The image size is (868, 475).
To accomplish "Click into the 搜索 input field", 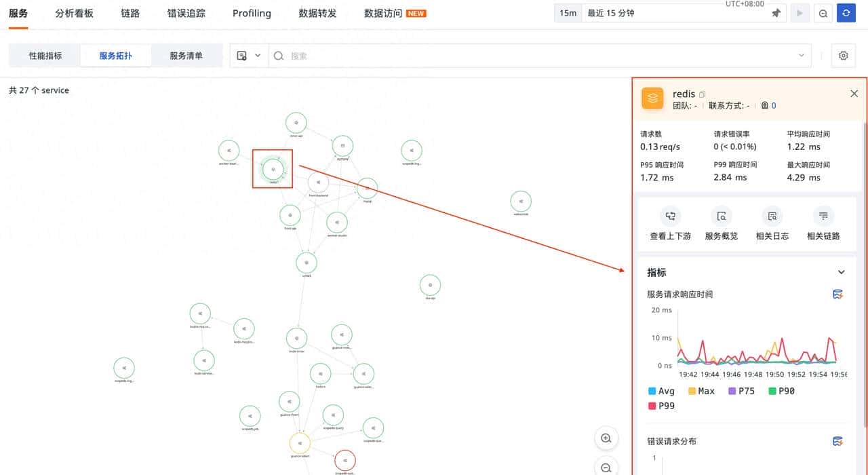I will tap(541, 56).
